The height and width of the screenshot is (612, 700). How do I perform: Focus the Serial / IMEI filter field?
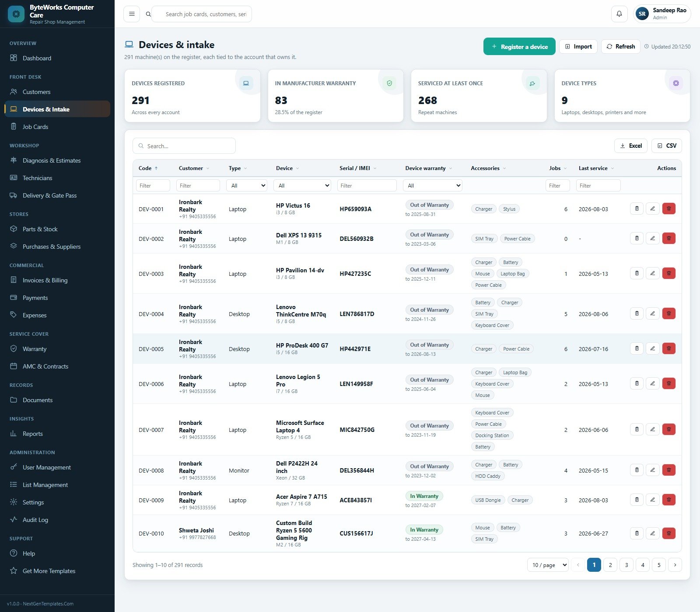click(x=367, y=185)
